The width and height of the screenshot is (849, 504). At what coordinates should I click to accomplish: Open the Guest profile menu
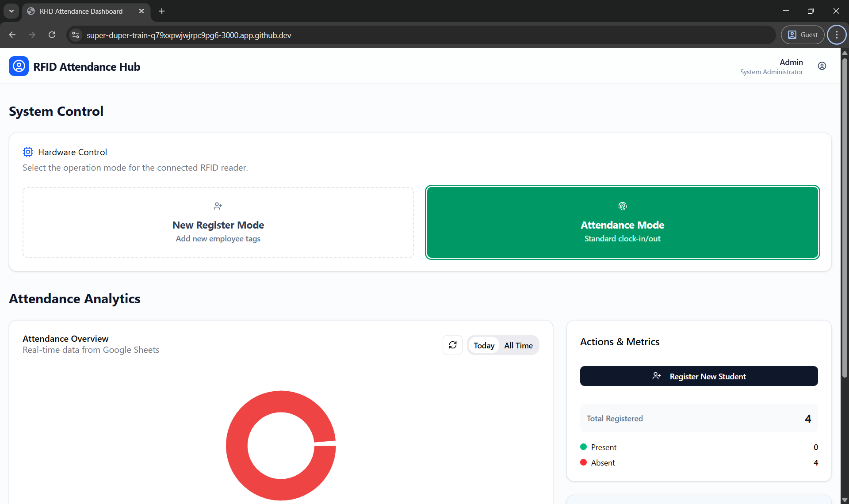tap(803, 35)
